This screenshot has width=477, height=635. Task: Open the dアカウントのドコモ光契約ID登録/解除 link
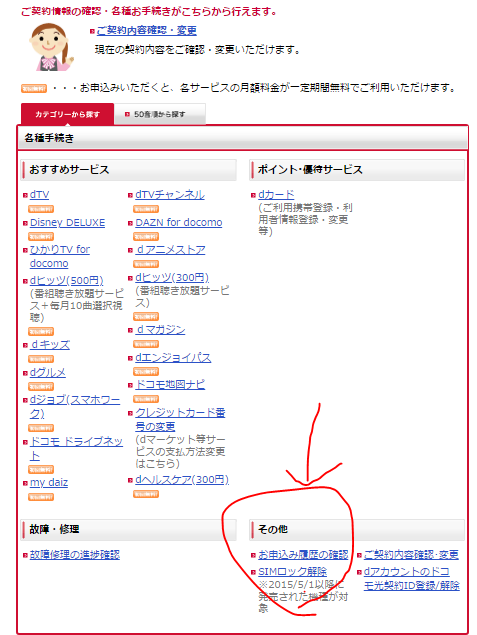pos(411,579)
